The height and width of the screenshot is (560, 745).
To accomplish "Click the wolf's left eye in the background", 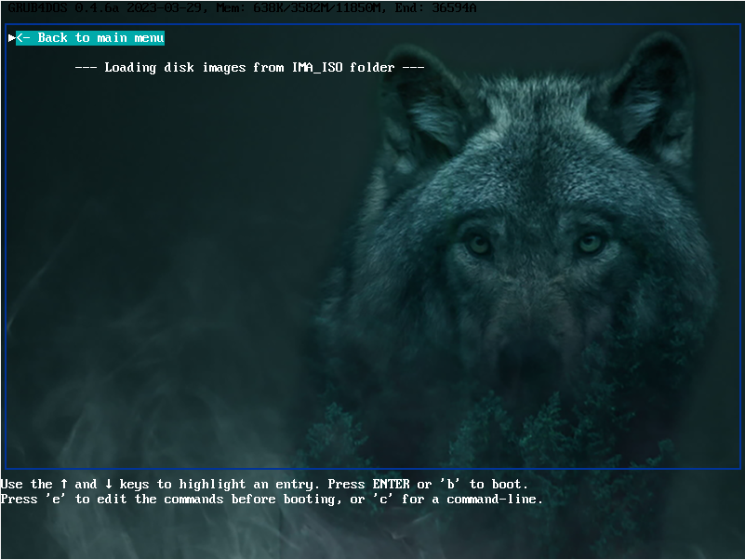I will click(x=478, y=245).
